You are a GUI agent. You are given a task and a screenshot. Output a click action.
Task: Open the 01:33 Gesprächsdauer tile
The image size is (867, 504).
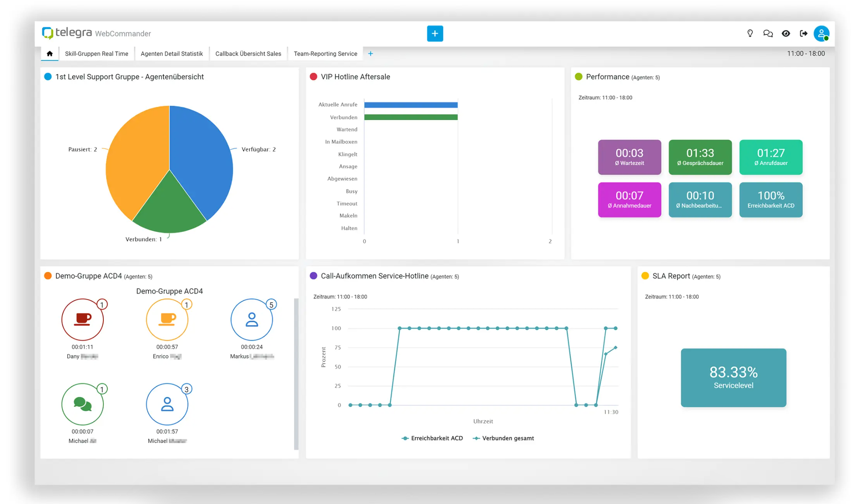[700, 157]
